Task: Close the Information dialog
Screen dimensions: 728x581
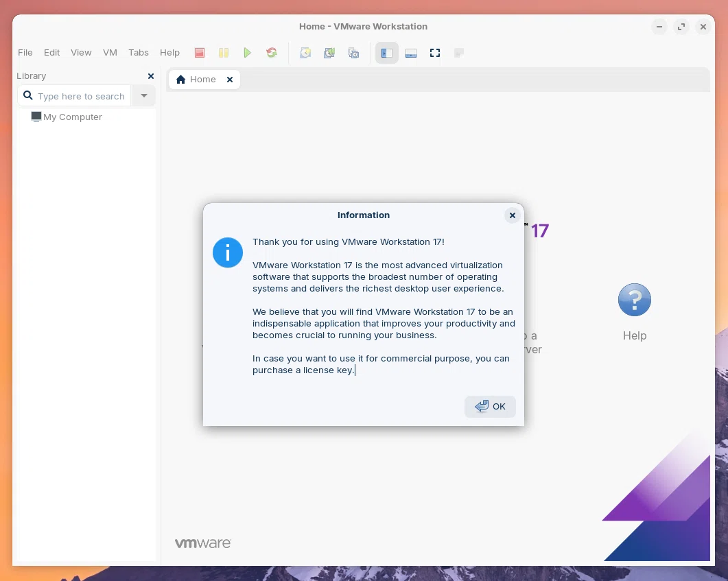Action: point(512,215)
